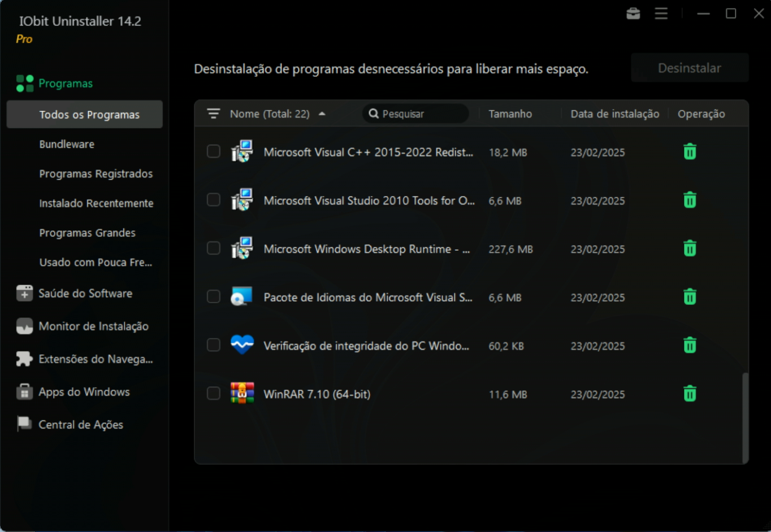The width and height of the screenshot is (771, 532).
Task: Uninstall Microsoft Visual C++ 2015-2022 via trash icon
Action: click(690, 152)
